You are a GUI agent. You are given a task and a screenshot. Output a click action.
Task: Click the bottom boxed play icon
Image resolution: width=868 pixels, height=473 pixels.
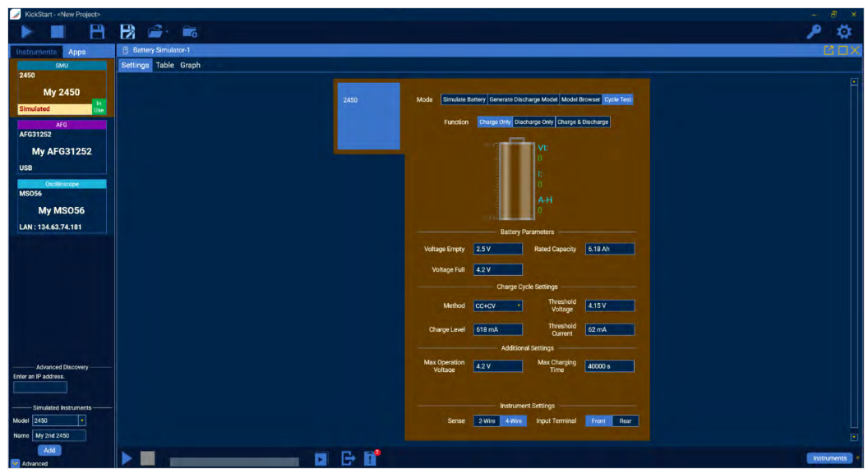tap(321, 458)
